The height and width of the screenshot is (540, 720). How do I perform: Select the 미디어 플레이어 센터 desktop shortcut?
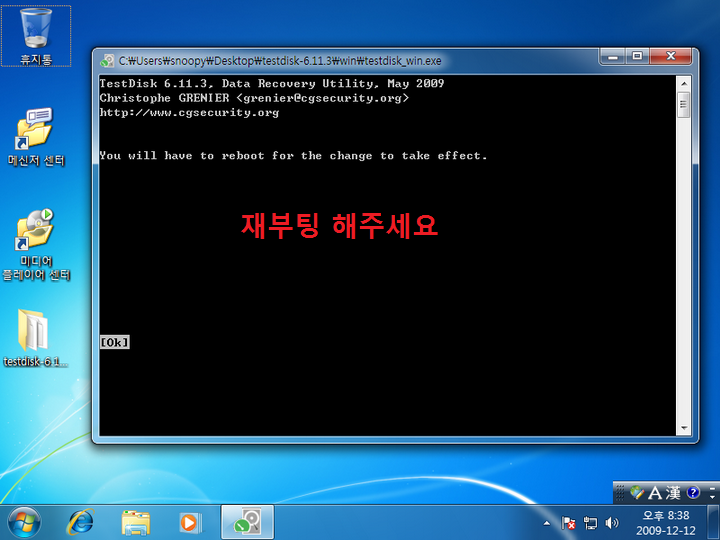click(36, 244)
